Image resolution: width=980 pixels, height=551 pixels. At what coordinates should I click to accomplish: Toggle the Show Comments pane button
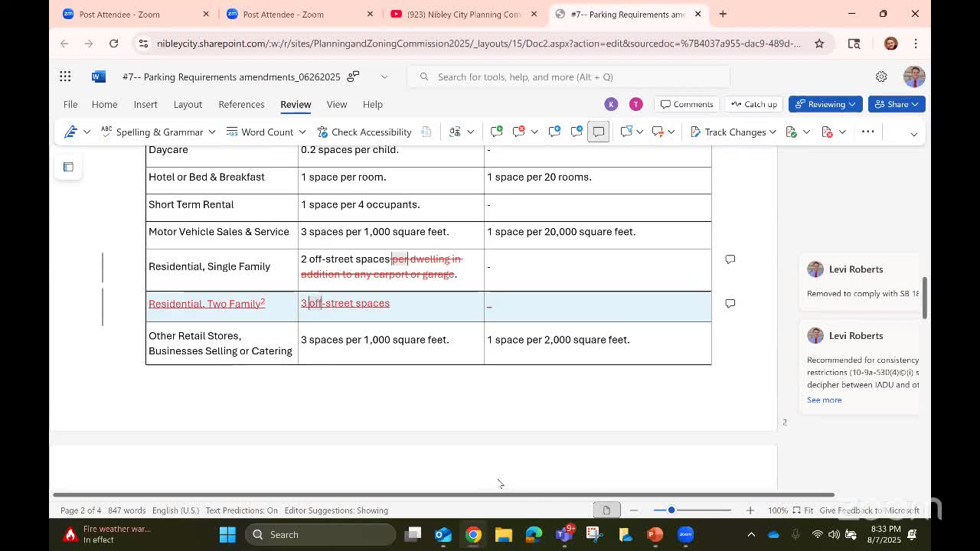[599, 132]
